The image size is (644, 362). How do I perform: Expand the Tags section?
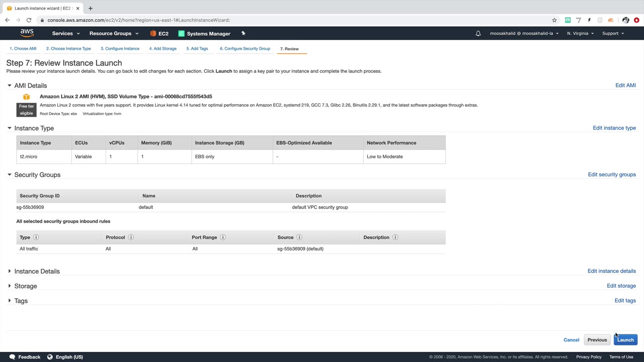(x=10, y=301)
